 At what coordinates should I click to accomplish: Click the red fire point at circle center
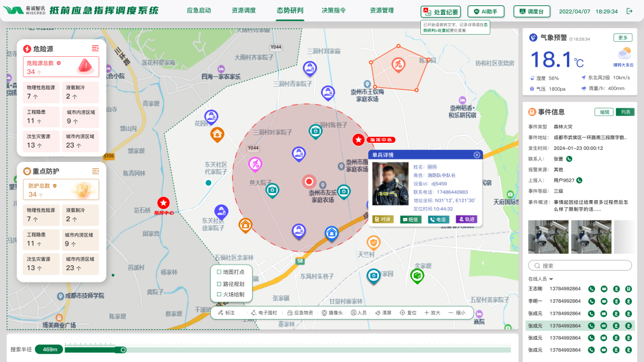tap(309, 181)
